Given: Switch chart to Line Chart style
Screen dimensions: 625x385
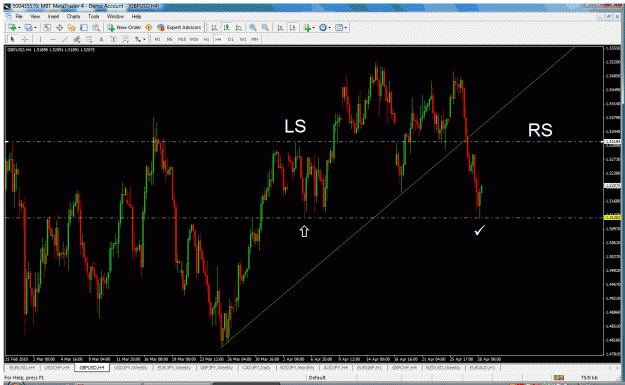Looking at the screenshot, I should pos(239,27).
